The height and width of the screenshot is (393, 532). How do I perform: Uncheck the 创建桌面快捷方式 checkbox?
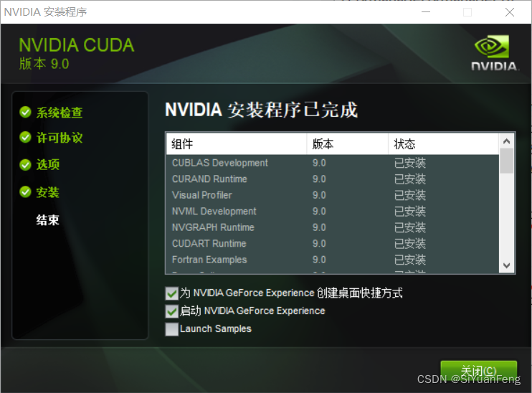pos(171,293)
